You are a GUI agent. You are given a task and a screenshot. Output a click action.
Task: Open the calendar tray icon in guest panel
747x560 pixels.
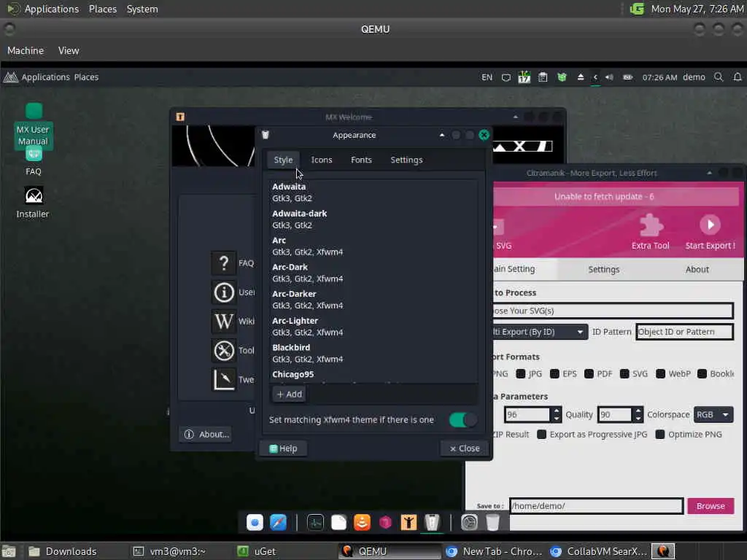524,77
